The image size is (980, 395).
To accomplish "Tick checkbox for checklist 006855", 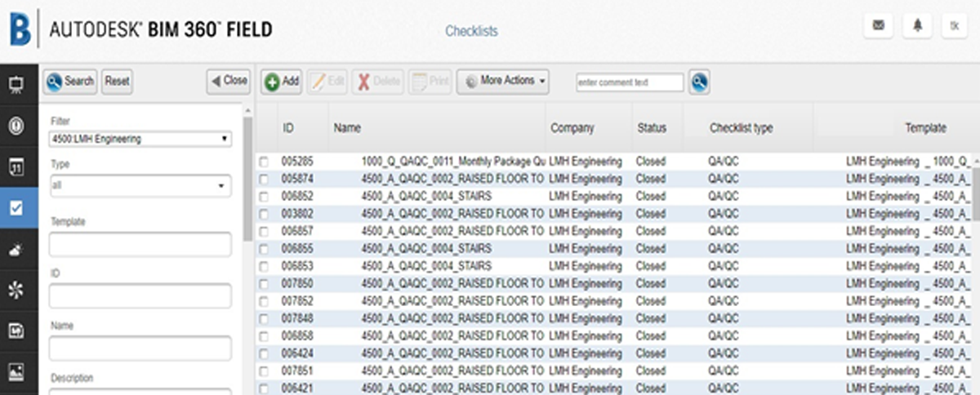I will (x=263, y=249).
